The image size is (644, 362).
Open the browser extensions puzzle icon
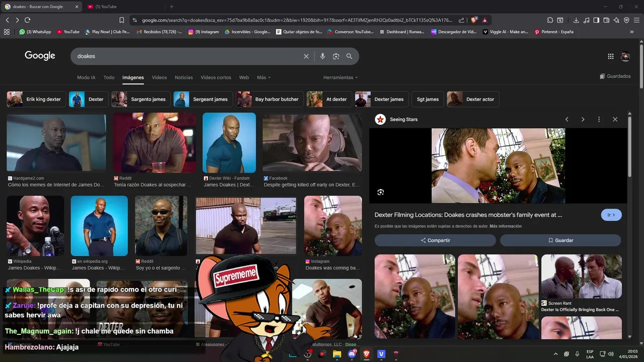550,20
